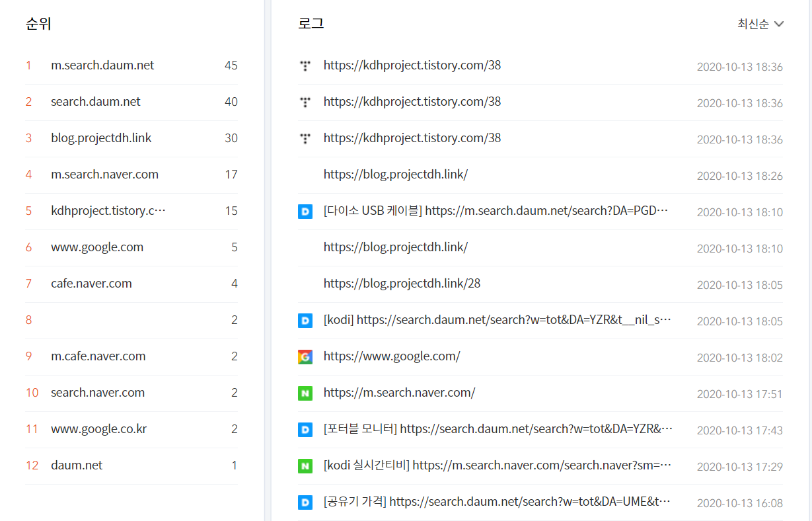Image resolution: width=812 pixels, height=521 pixels.
Task: Open the https://www.google.com/ log link
Action: click(392, 356)
